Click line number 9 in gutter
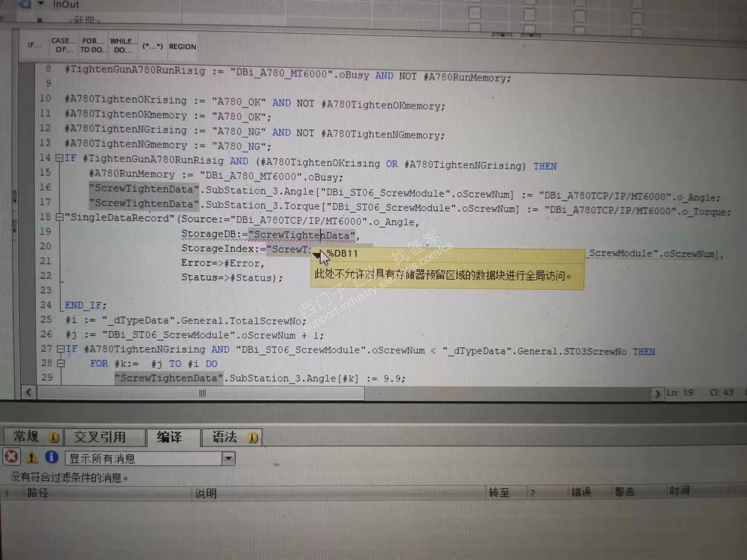The image size is (747, 560). tap(48, 83)
